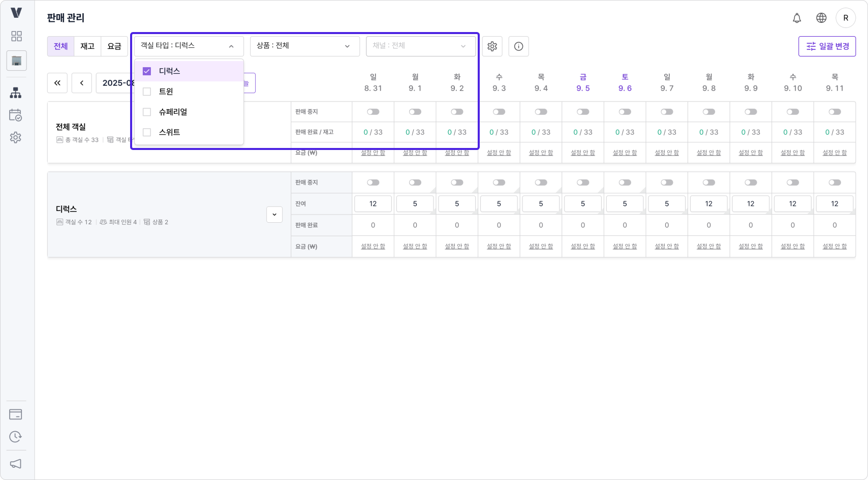Open the 상품 : 전체 dropdown

(305, 46)
